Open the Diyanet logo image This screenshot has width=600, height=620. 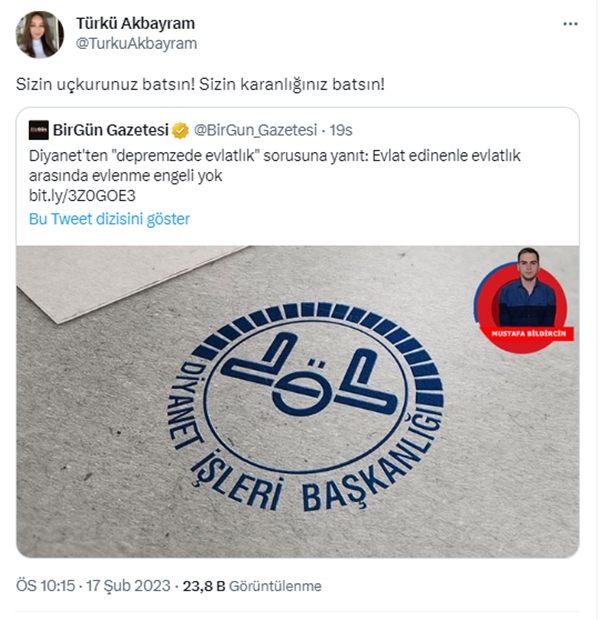tap(298, 401)
